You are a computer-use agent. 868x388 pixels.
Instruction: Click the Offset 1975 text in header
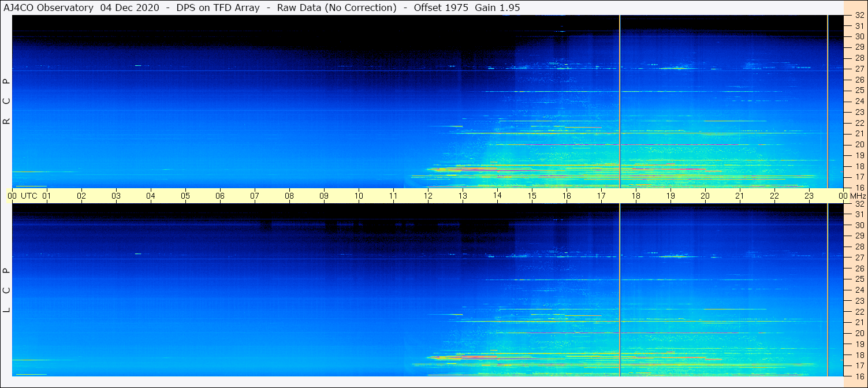[x=441, y=8]
